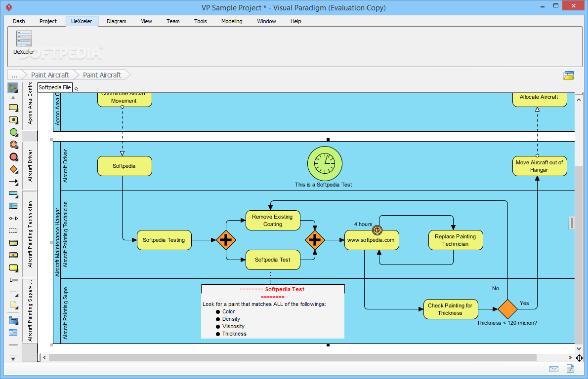This screenshot has width=588, height=379.
Task: Click the horizontal scrollbar left arrow
Action: [x=44, y=358]
